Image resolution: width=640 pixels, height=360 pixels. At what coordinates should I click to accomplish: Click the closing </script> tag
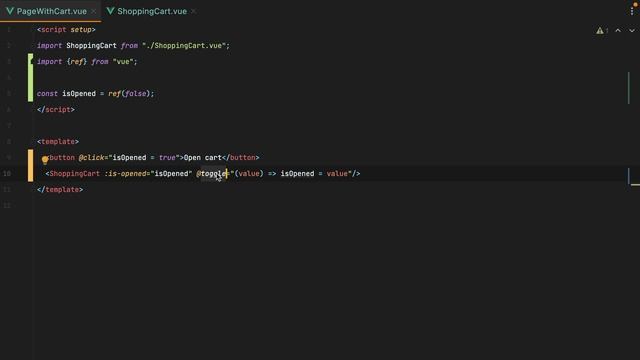(x=56, y=109)
